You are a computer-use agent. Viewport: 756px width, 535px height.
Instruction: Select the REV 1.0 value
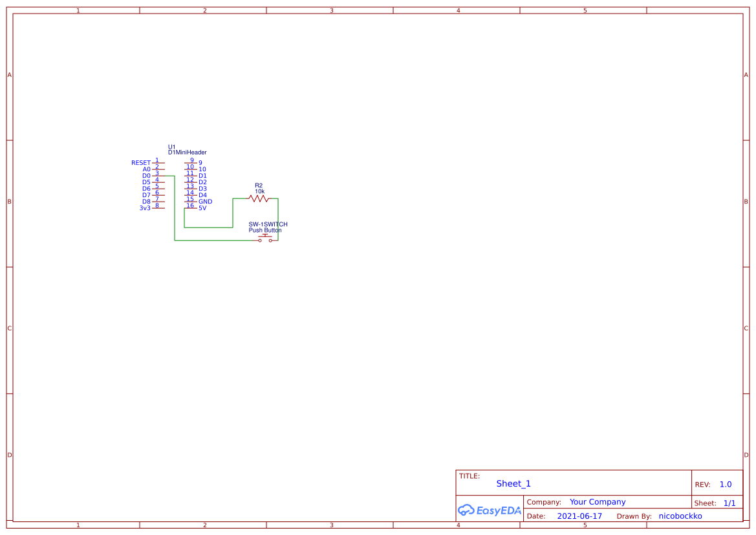coord(725,483)
